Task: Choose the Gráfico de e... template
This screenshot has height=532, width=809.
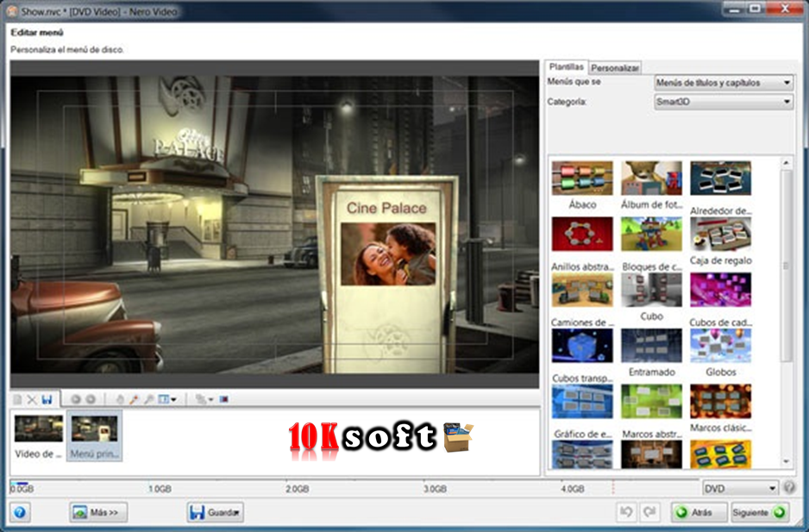Action: [582, 401]
